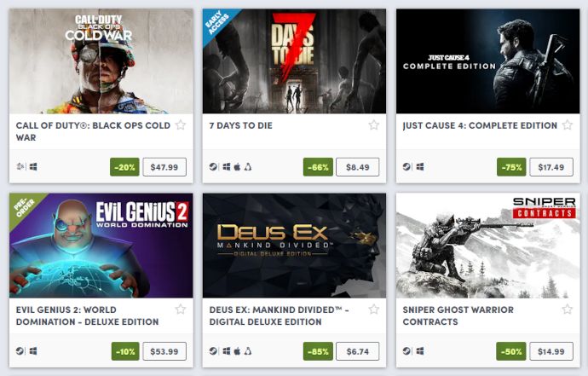Image resolution: width=588 pixels, height=376 pixels.
Task: Click the Steam icon under Sniper Ghost Warrior Contracts
Action: [406, 351]
